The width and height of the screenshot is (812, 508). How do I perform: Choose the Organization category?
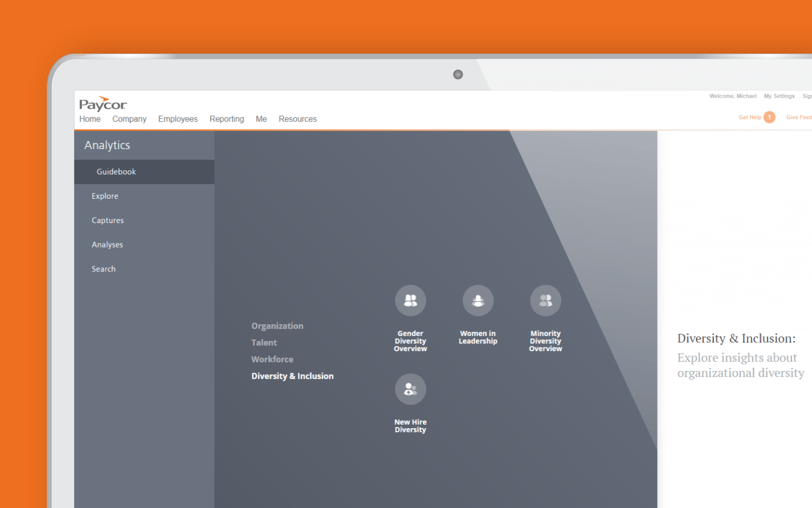pos(277,326)
